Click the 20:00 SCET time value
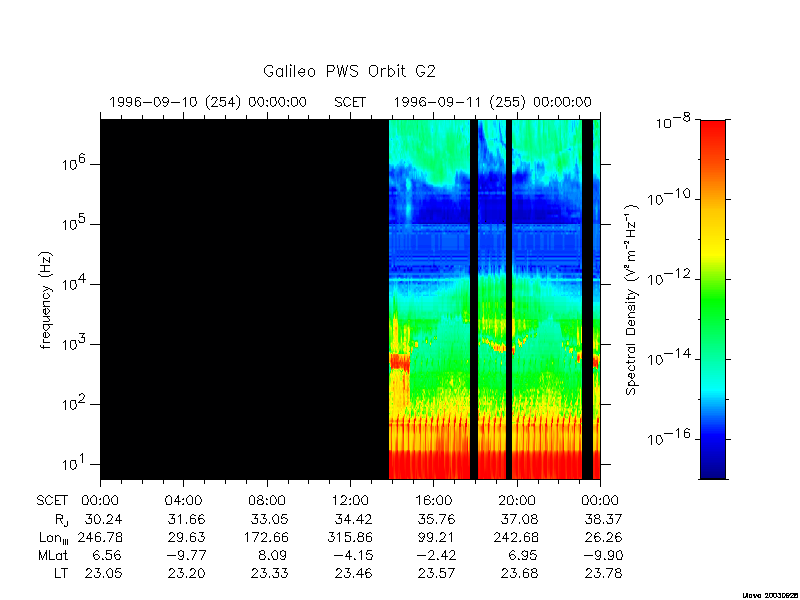Image resolution: width=800 pixels, height=600 pixels. tap(517, 501)
